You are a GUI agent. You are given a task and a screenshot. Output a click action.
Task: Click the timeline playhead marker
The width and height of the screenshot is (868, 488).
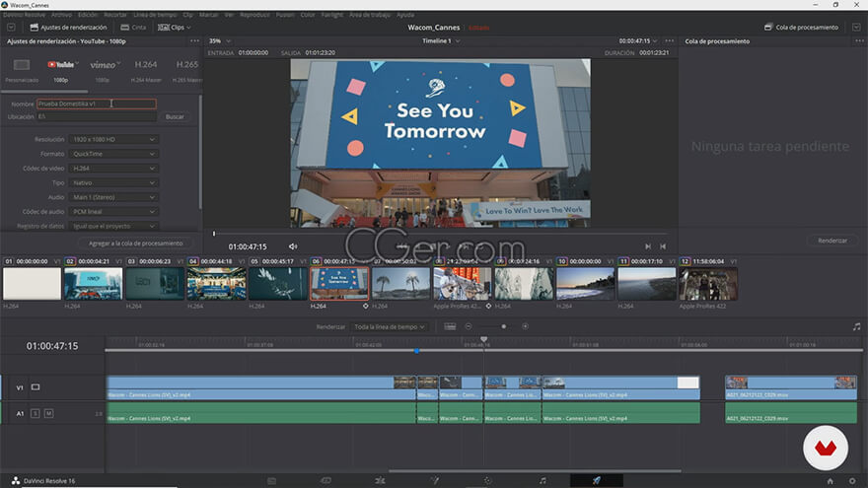pos(484,339)
